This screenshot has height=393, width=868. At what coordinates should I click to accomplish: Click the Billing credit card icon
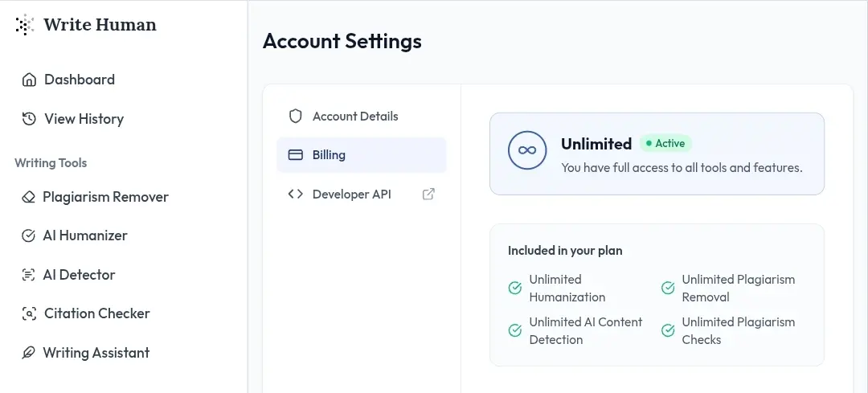click(296, 155)
